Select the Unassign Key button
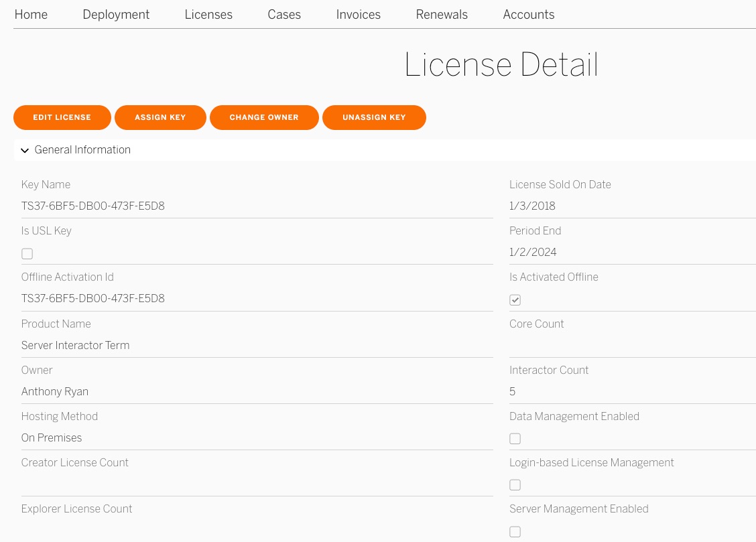756x542 pixels. tap(374, 117)
